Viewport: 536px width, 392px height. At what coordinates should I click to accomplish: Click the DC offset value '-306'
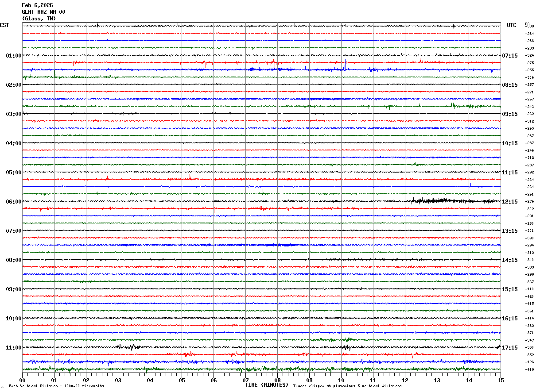[x=529, y=77]
